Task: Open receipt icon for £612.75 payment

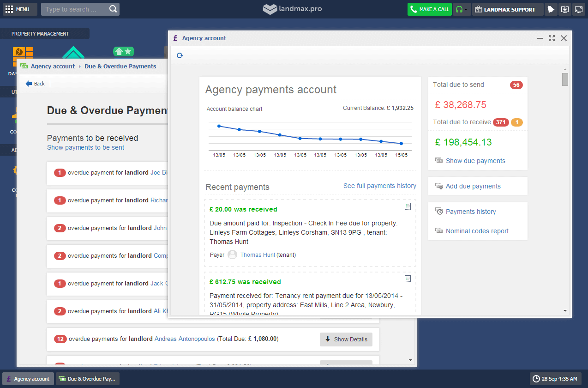Action: (408, 279)
